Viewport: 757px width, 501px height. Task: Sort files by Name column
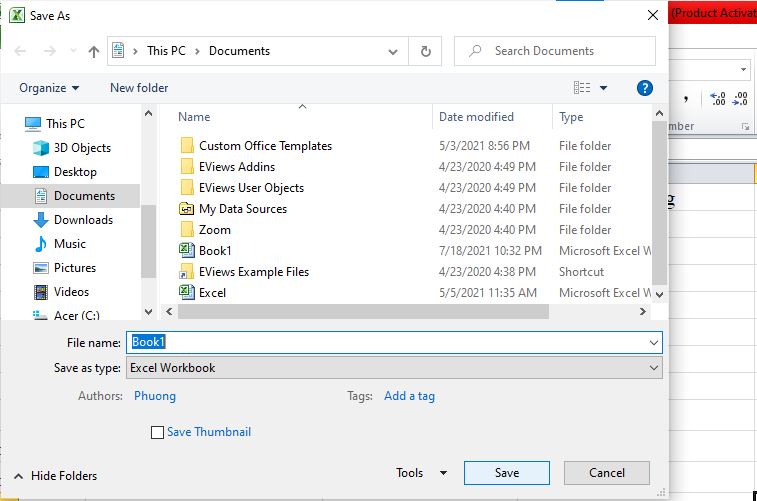point(194,117)
